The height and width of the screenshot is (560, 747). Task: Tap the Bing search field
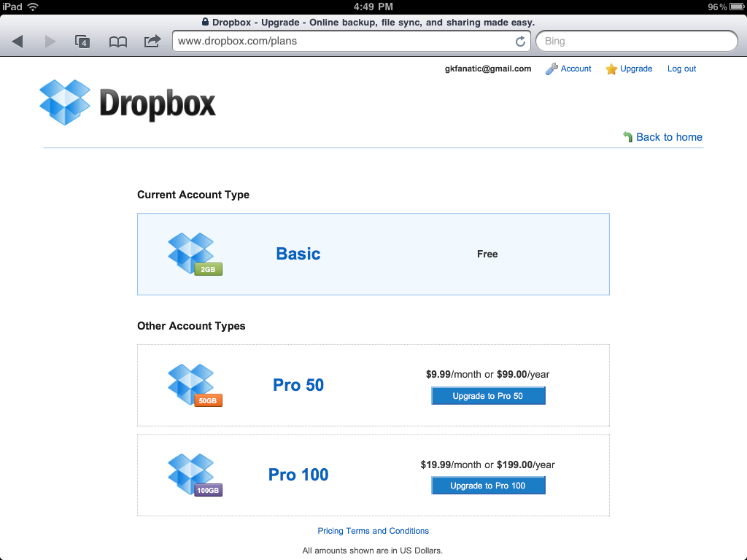pos(636,42)
